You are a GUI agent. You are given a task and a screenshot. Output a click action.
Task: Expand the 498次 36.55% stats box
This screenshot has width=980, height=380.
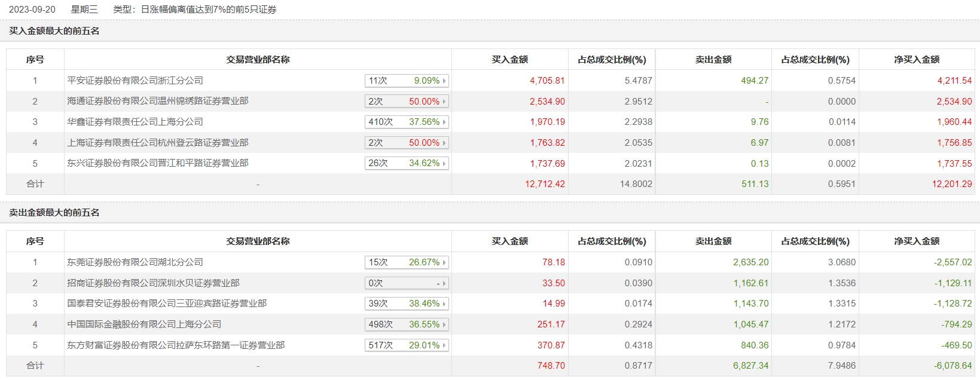(407, 324)
